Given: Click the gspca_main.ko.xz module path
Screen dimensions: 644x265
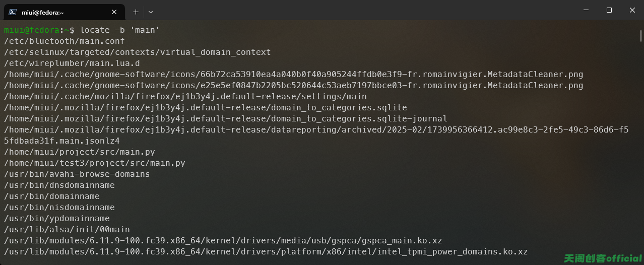Looking at the screenshot, I should click(223, 241).
